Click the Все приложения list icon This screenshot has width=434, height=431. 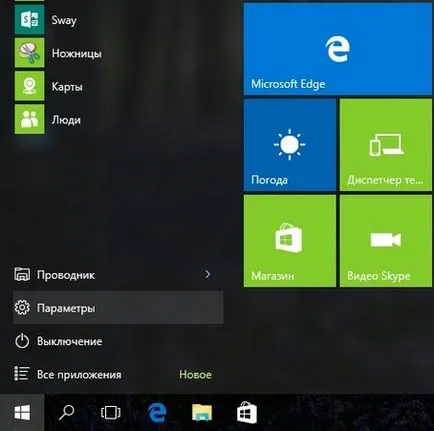[x=22, y=374]
